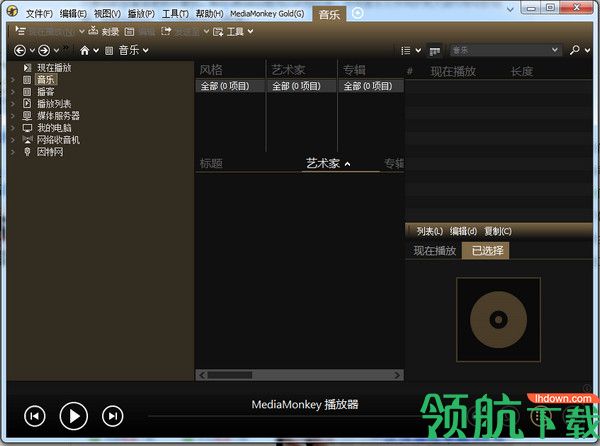Image resolution: width=600 pixels, height=446 pixels.
Task: Select 音乐 node in the left tree
Action: click(x=46, y=80)
